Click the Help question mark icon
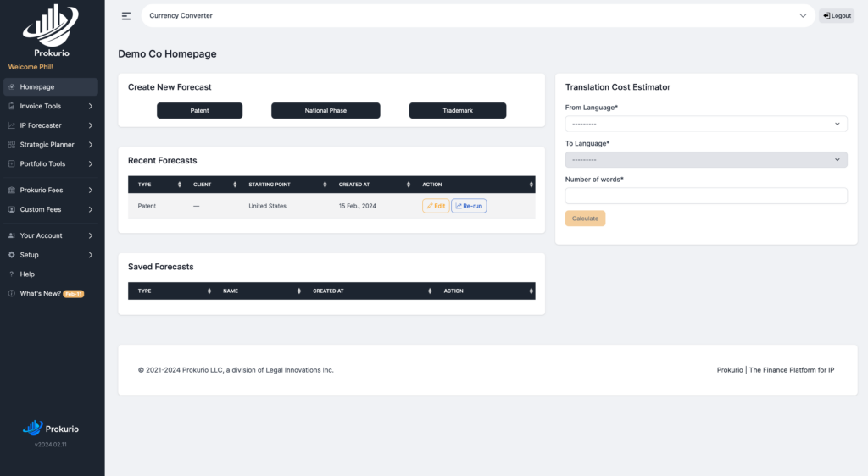Screen dimensions: 868x476 12,274
